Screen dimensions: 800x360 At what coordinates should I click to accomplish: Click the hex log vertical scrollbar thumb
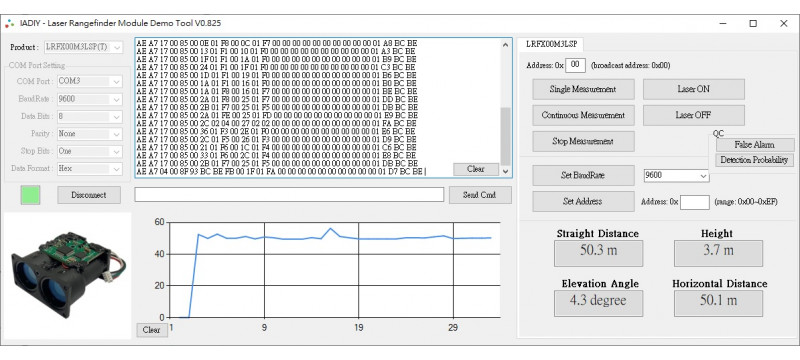pyautogui.click(x=506, y=136)
